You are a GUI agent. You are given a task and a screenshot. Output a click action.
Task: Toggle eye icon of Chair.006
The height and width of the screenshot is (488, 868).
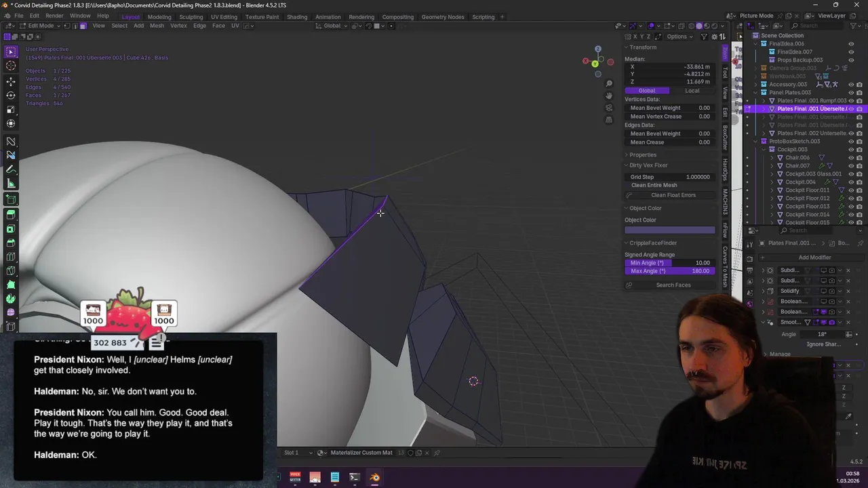[851, 157]
